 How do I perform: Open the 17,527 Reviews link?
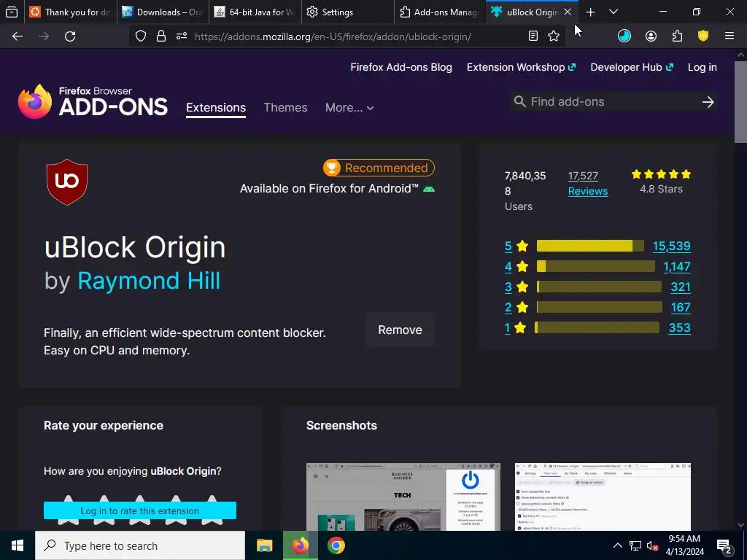point(588,183)
